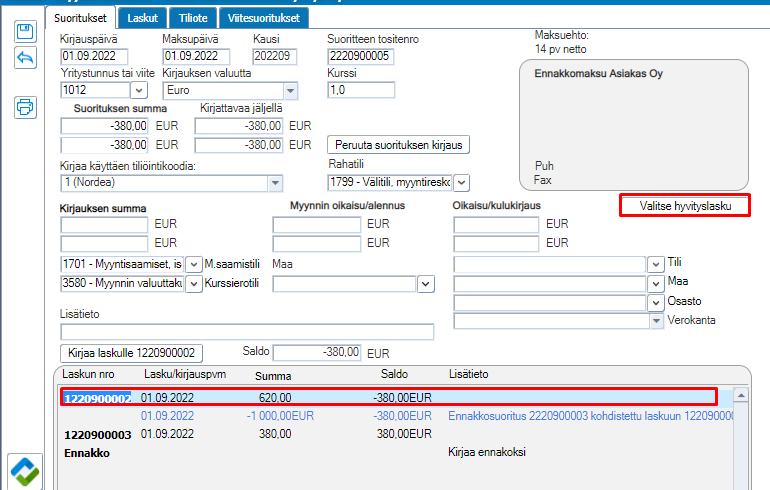Click Valitse hyvityslasku button
Screen dimensions: 770x490
[x=685, y=206]
